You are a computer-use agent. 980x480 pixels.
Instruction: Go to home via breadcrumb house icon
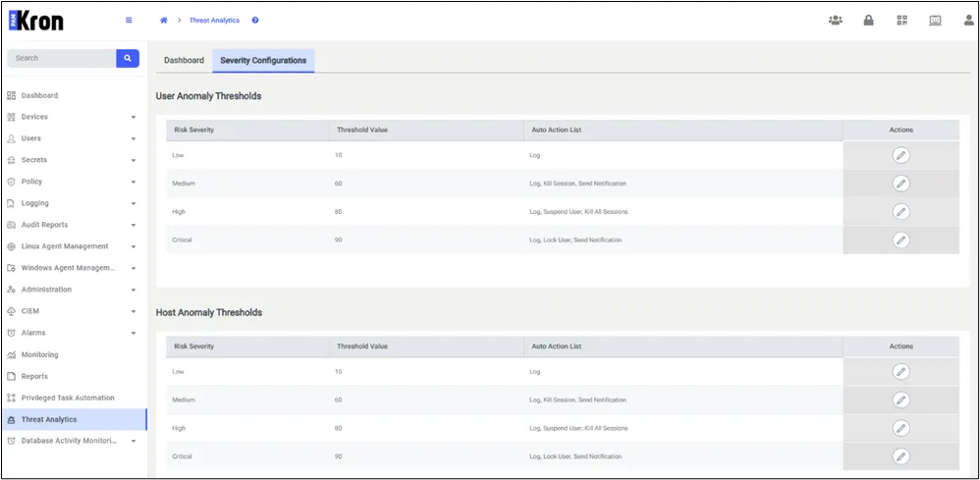[164, 20]
